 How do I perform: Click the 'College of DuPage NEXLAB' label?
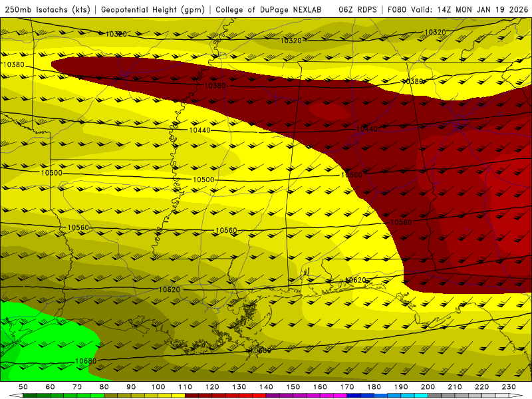pyautogui.click(x=269, y=10)
